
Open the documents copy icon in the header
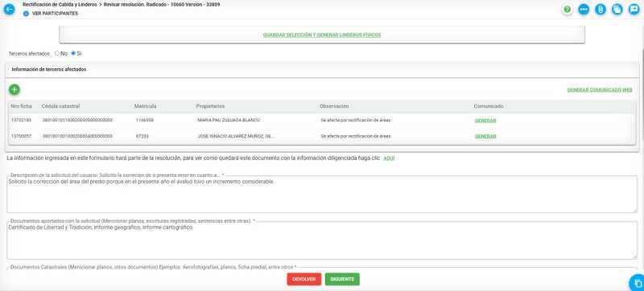click(x=617, y=9)
